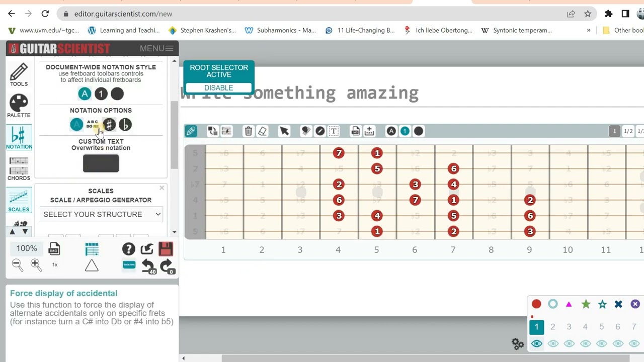The width and height of the screenshot is (644, 362).
Task: Export document image via sidebar IMG icon
Action: click(54, 249)
